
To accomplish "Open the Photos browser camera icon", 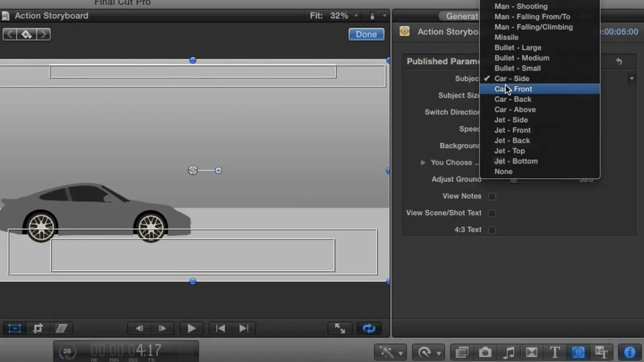I will (x=485, y=352).
